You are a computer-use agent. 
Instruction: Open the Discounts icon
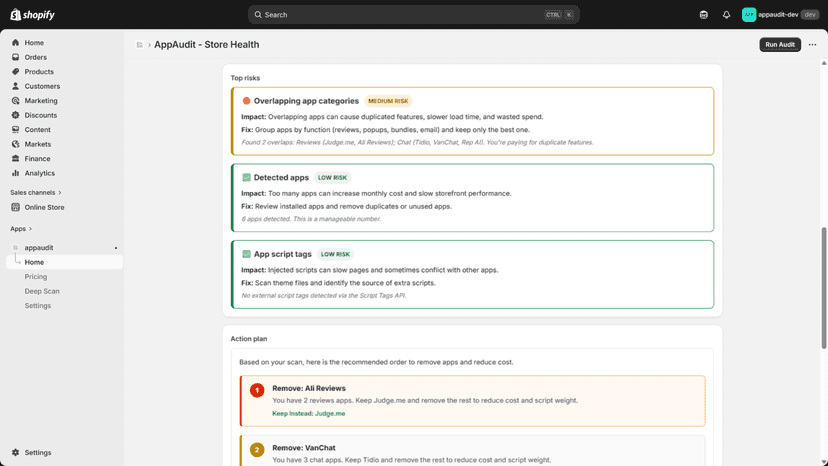pos(15,115)
